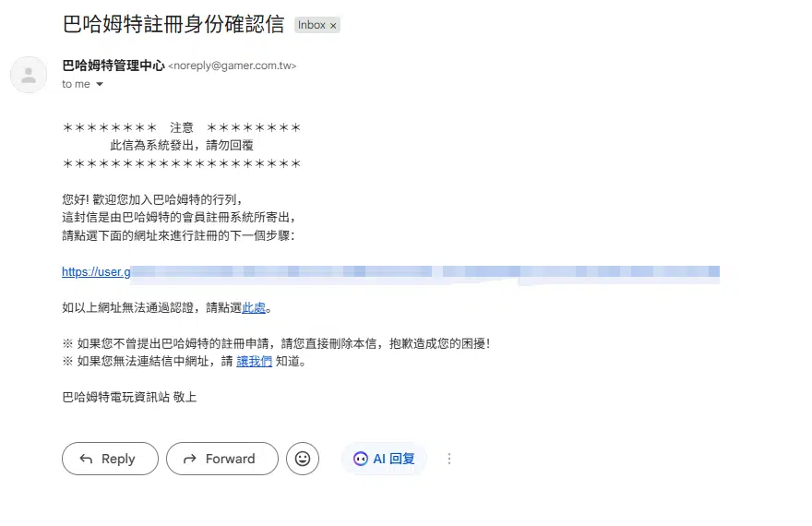Click the subject 巴哈姆特註冊身份確認信

(173, 24)
